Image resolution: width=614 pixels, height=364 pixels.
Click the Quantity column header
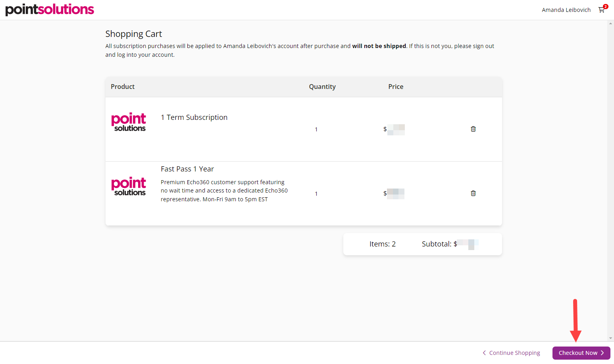pos(322,87)
